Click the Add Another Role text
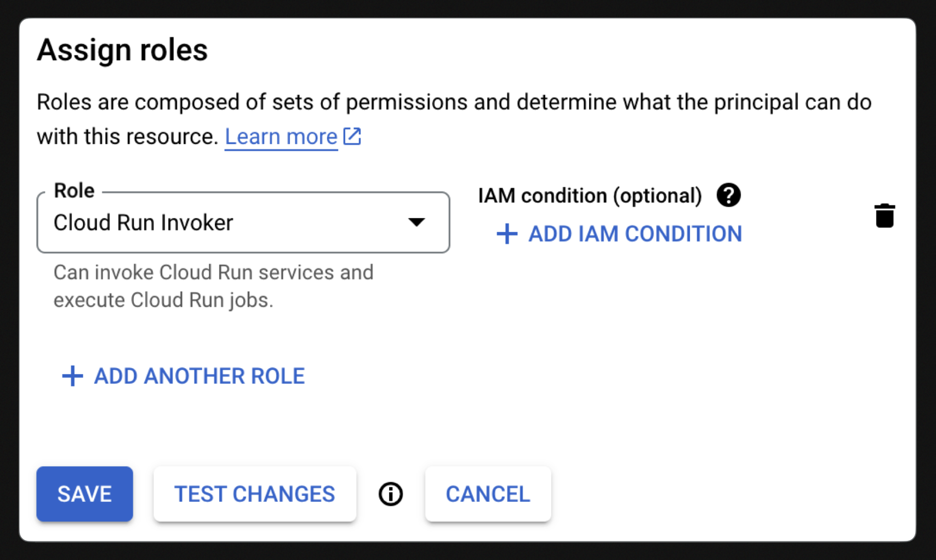 [x=199, y=376]
